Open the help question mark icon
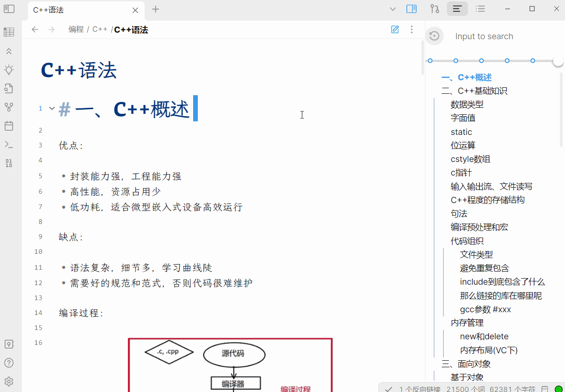 coord(9,363)
